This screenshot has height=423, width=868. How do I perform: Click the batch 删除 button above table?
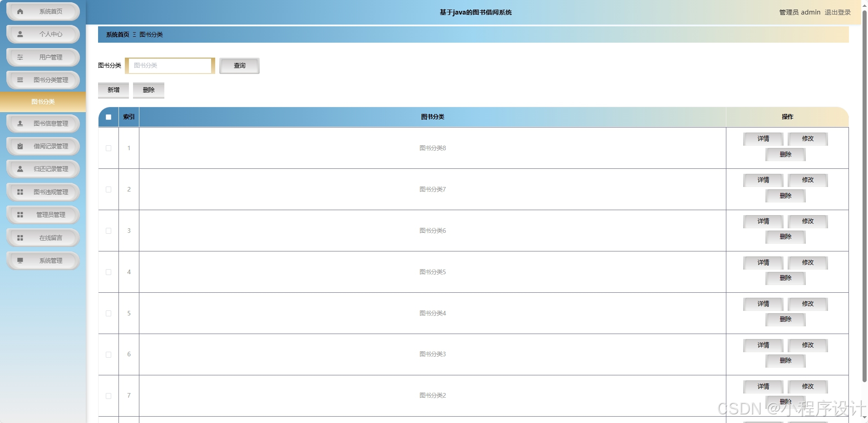click(148, 90)
